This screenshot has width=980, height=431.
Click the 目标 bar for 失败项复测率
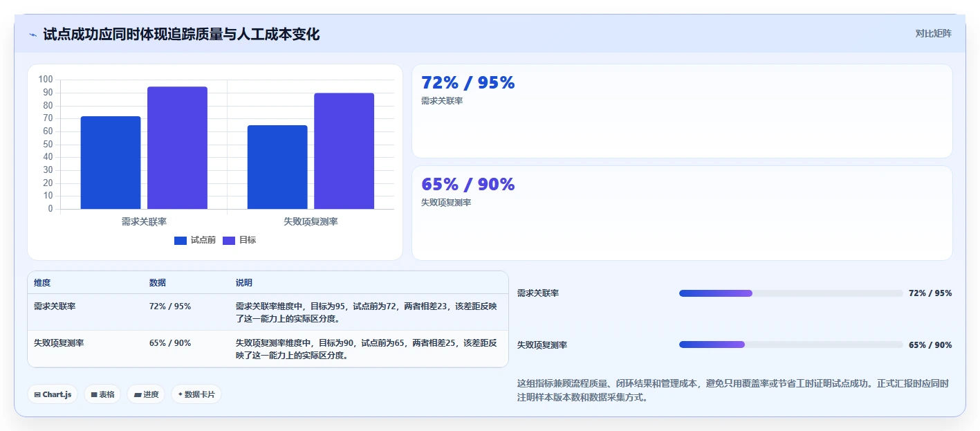click(x=344, y=151)
